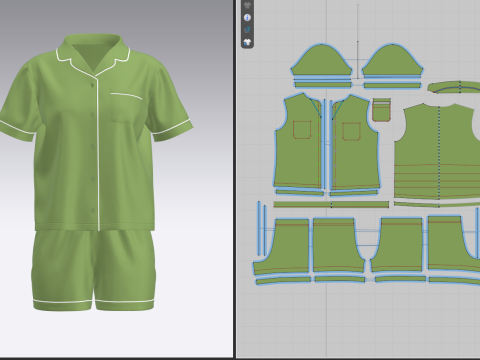This screenshot has width=480, height=360.
Task: Select the small separate pocket pattern piece
Action: tap(381, 110)
